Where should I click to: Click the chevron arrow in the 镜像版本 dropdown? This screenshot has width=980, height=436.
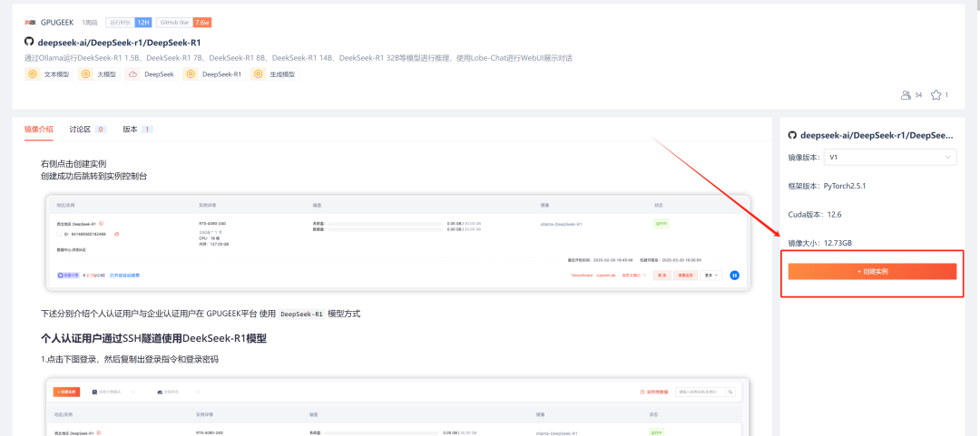[948, 158]
